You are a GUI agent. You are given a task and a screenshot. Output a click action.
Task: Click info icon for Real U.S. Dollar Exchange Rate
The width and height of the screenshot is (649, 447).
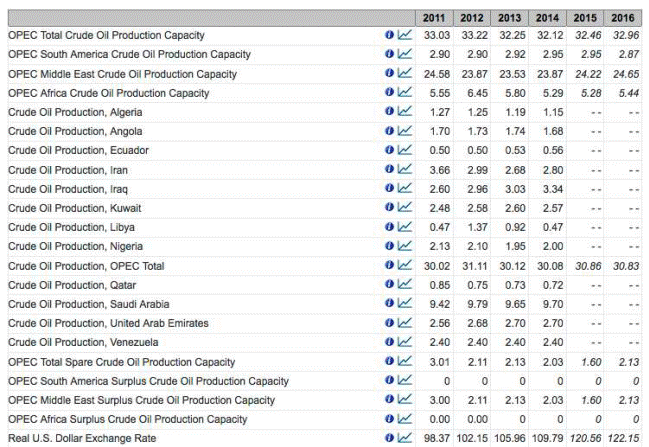pyautogui.click(x=389, y=437)
